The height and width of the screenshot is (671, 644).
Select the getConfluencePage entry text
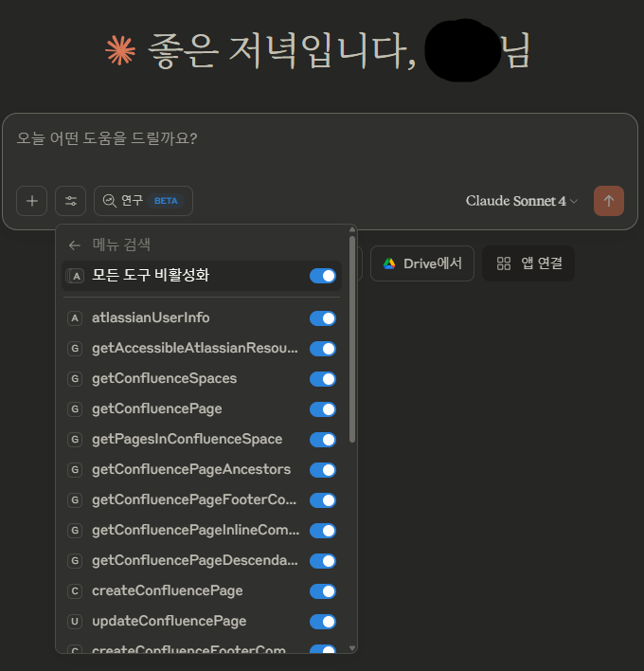(x=157, y=409)
